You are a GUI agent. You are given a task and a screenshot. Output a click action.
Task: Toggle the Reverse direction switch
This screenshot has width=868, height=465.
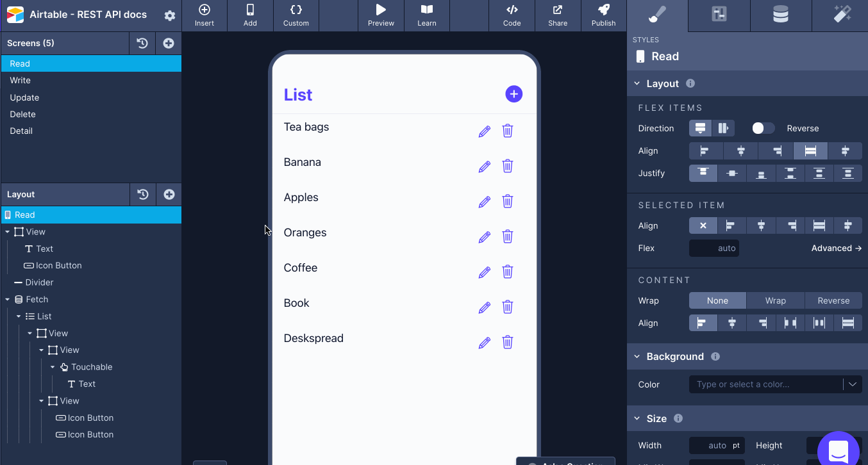[x=764, y=128]
